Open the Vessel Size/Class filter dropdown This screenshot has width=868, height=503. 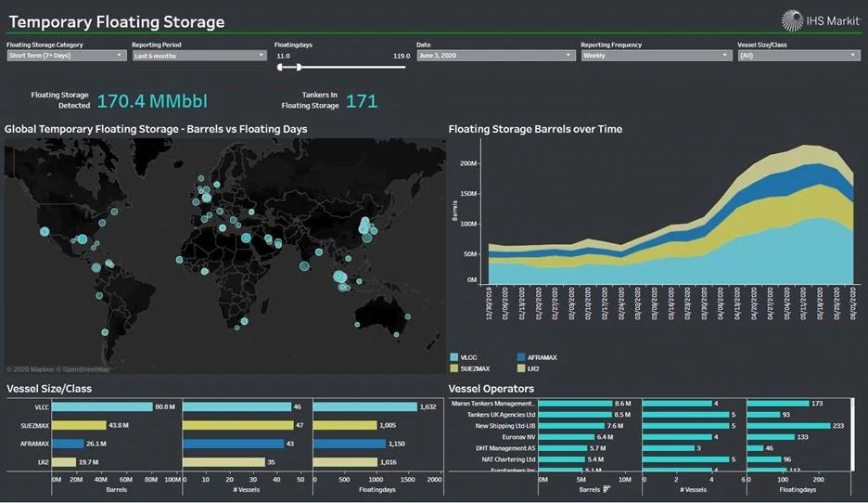798,56
